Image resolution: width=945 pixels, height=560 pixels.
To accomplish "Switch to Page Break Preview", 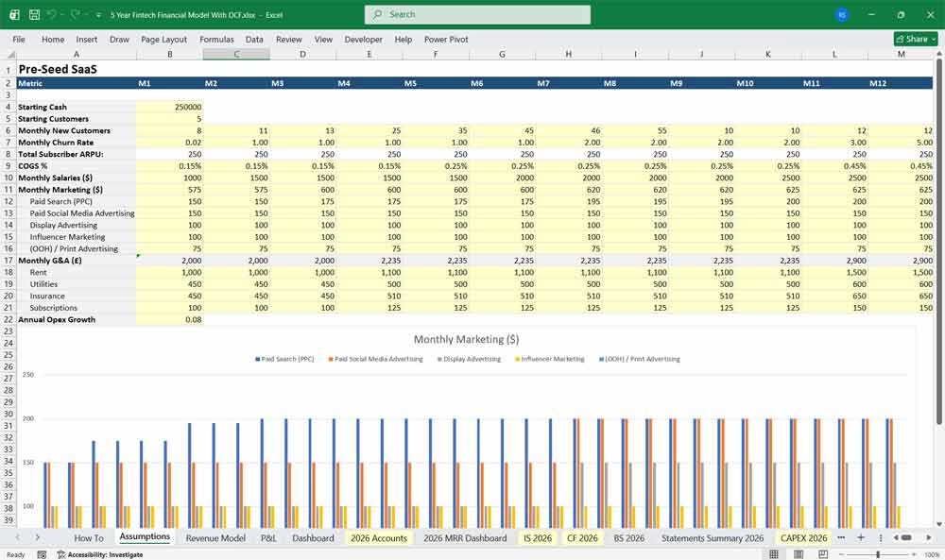I will 823,554.
